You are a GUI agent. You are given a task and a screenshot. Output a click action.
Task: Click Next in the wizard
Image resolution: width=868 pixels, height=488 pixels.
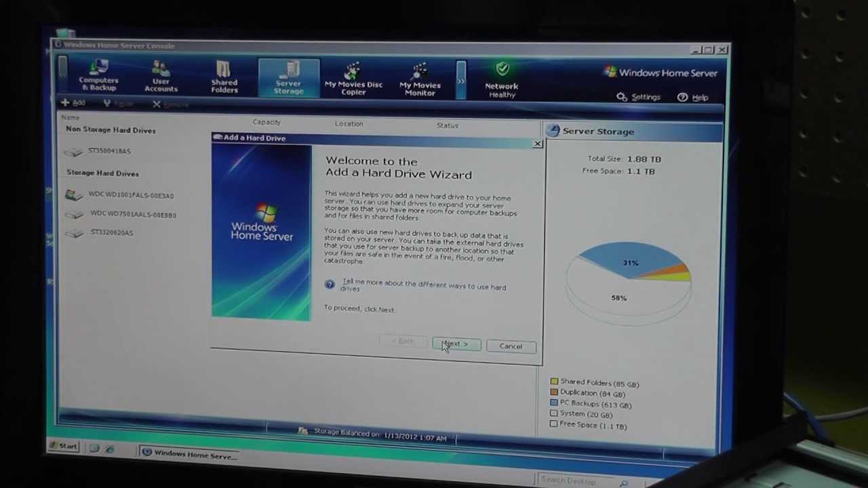tap(456, 344)
